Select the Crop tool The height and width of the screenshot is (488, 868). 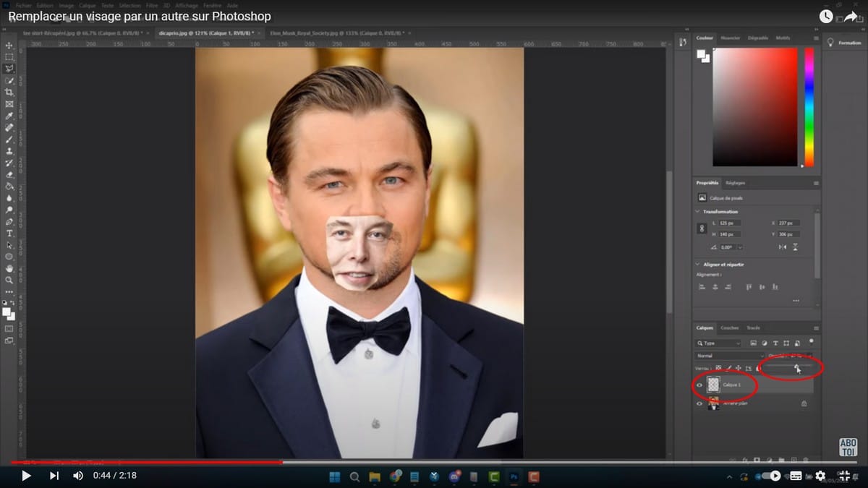(x=9, y=93)
